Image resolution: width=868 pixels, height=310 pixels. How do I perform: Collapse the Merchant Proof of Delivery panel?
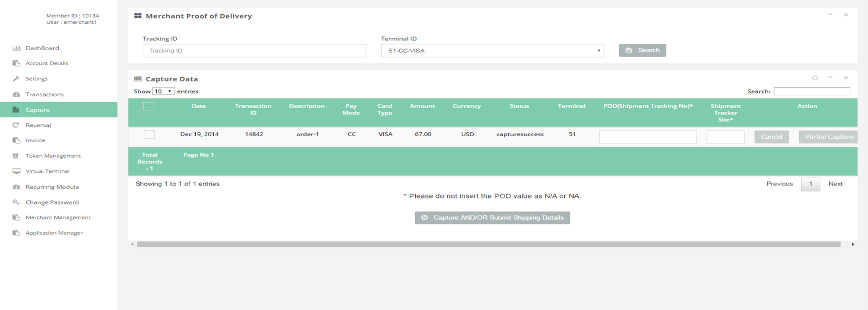coord(830,15)
